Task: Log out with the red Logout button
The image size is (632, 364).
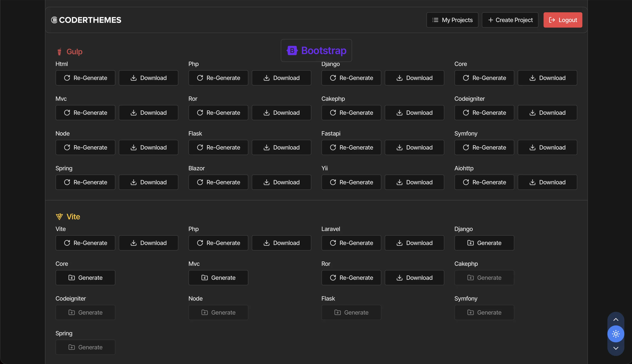Action: pyautogui.click(x=562, y=20)
